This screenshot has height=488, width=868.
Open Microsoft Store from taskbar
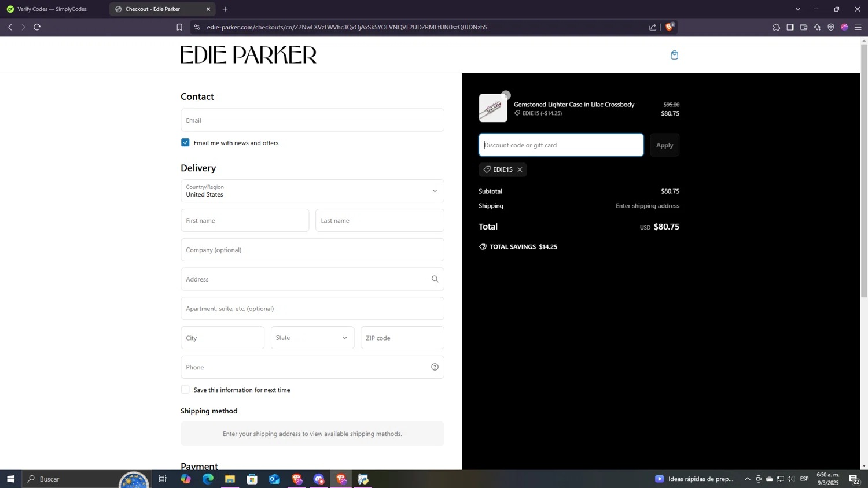tap(252, 479)
